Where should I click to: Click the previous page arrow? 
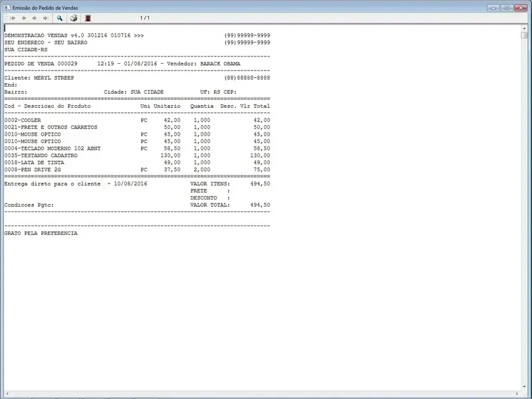[x=24, y=18]
